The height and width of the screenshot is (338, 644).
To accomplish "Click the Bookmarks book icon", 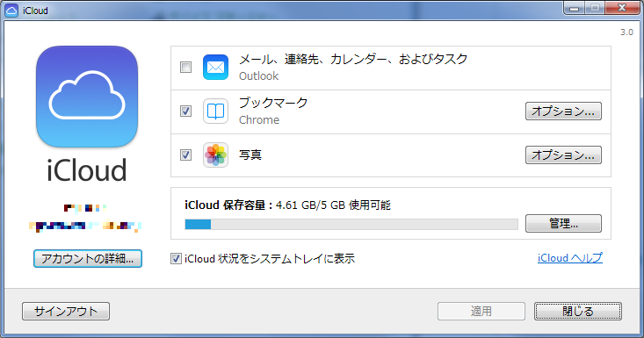I will (215, 111).
